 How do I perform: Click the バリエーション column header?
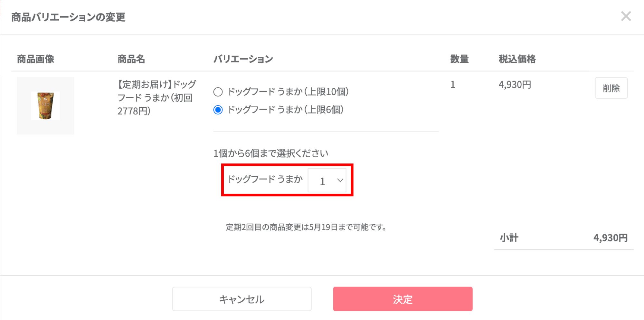tap(243, 59)
